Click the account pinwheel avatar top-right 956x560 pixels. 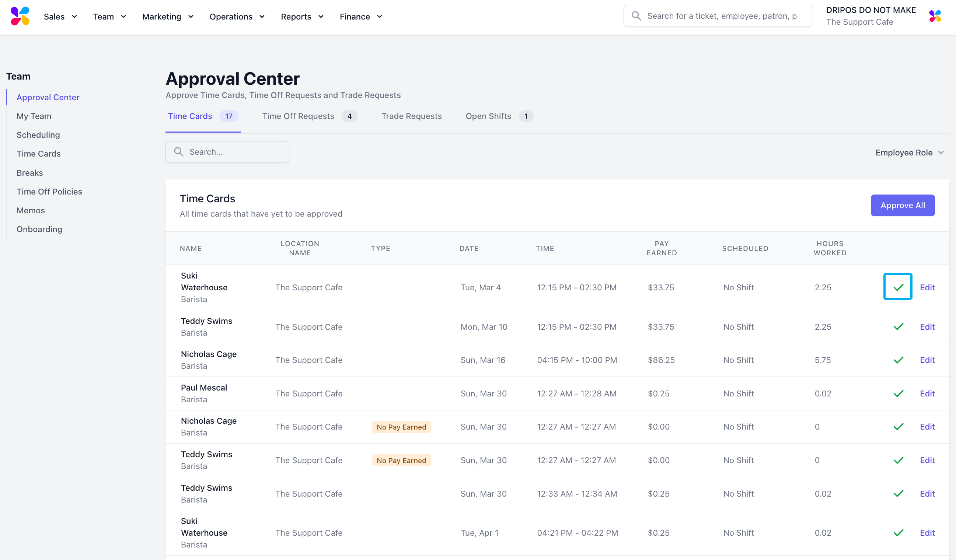coord(935,16)
